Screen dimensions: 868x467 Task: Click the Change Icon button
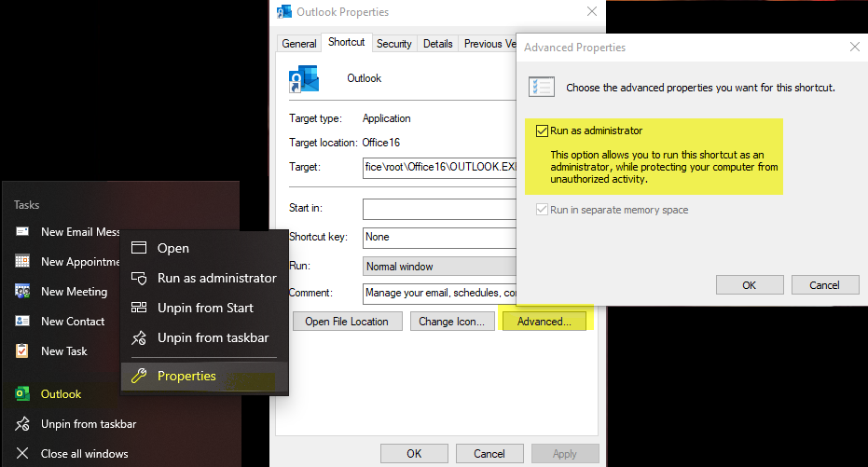tap(451, 322)
